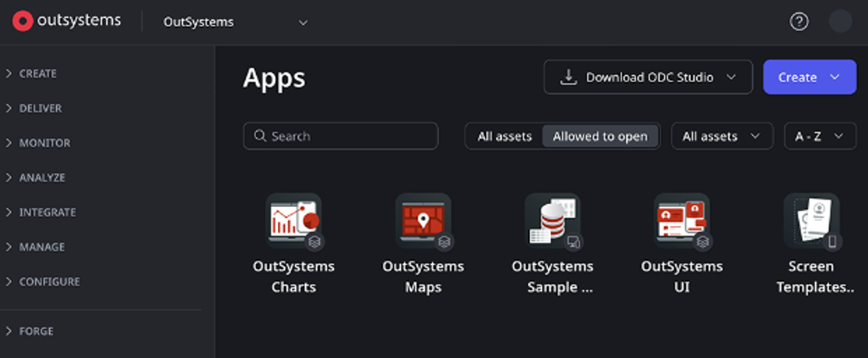Click the library badge on OutSystems Charts
868x358 pixels.
[314, 242]
